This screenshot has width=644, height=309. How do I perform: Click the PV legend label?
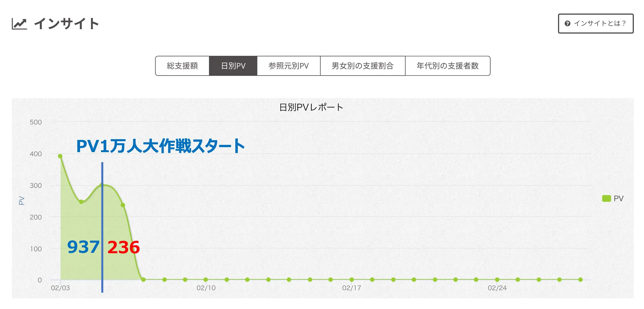(x=619, y=198)
